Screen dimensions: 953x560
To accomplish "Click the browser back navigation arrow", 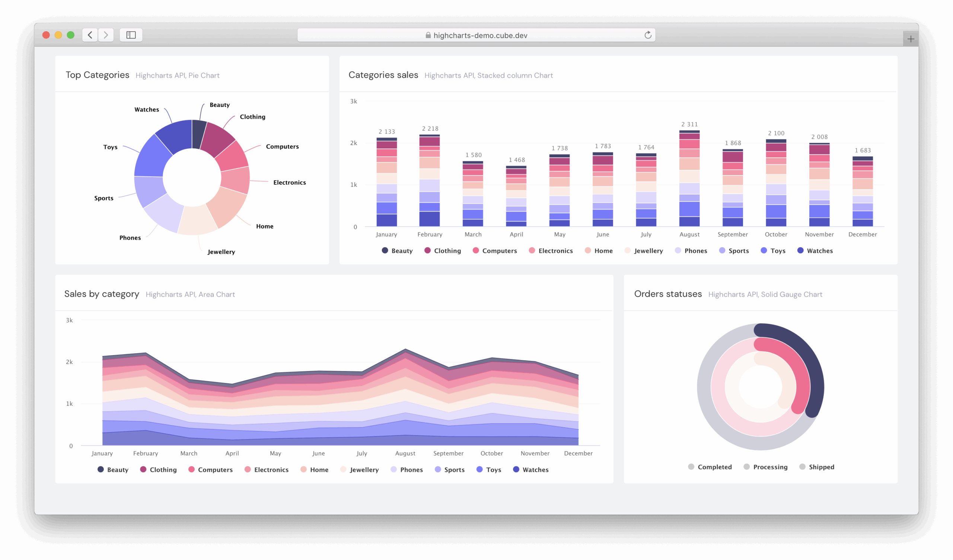I will tap(90, 35).
